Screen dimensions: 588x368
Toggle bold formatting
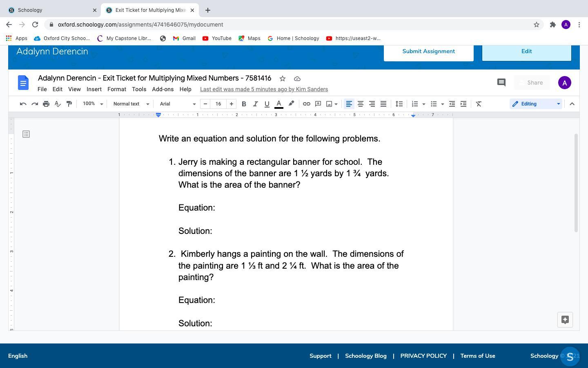(x=244, y=104)
